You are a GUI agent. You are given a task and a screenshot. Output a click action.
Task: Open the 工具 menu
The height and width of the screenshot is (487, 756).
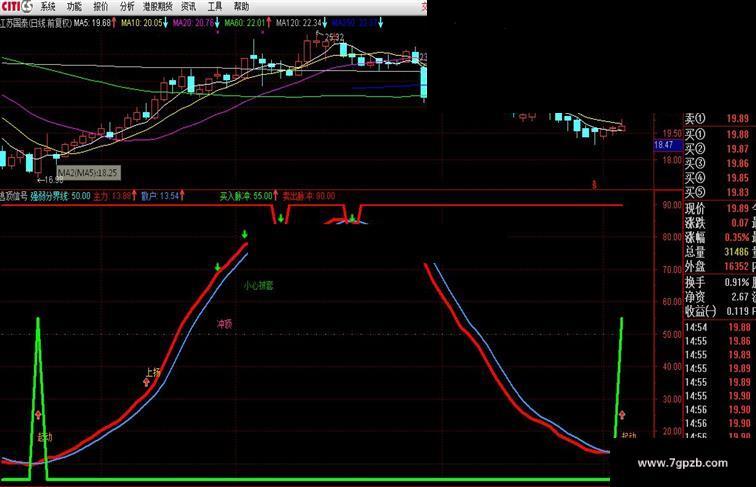click(x=215, y=7)
